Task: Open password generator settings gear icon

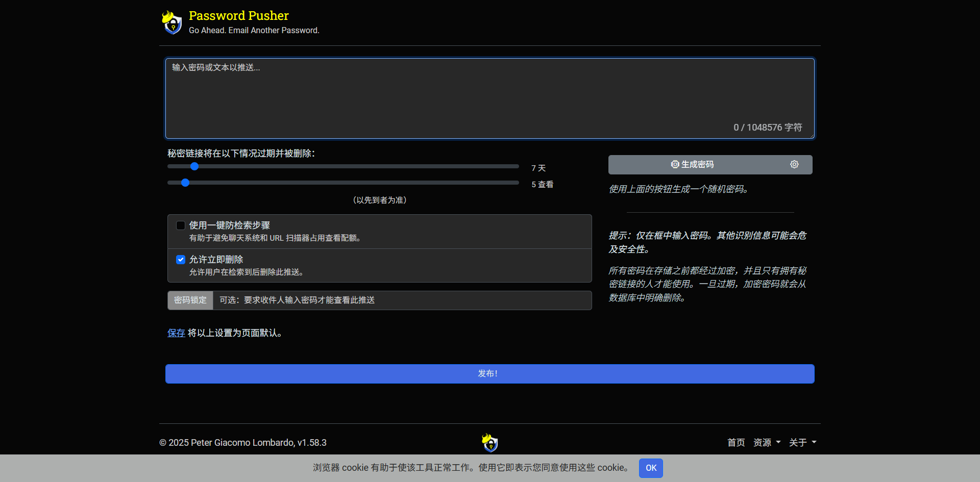Action: pos(794,164)
